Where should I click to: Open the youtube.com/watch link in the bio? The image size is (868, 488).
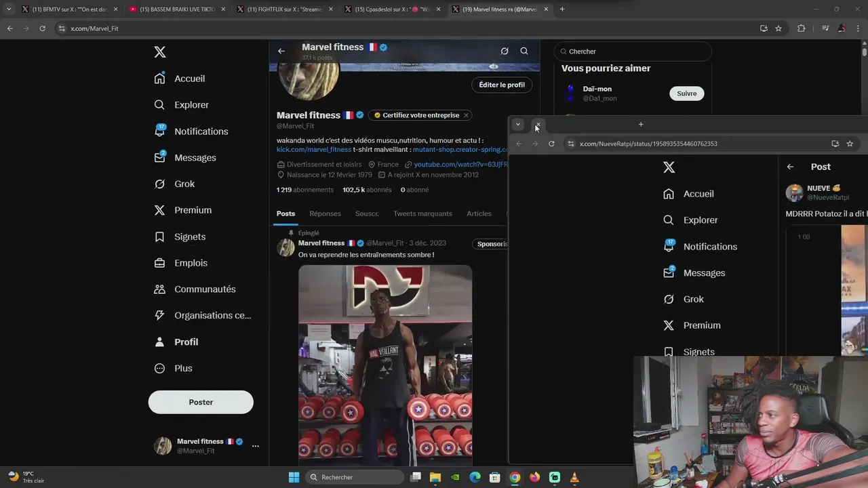[460, 165]
